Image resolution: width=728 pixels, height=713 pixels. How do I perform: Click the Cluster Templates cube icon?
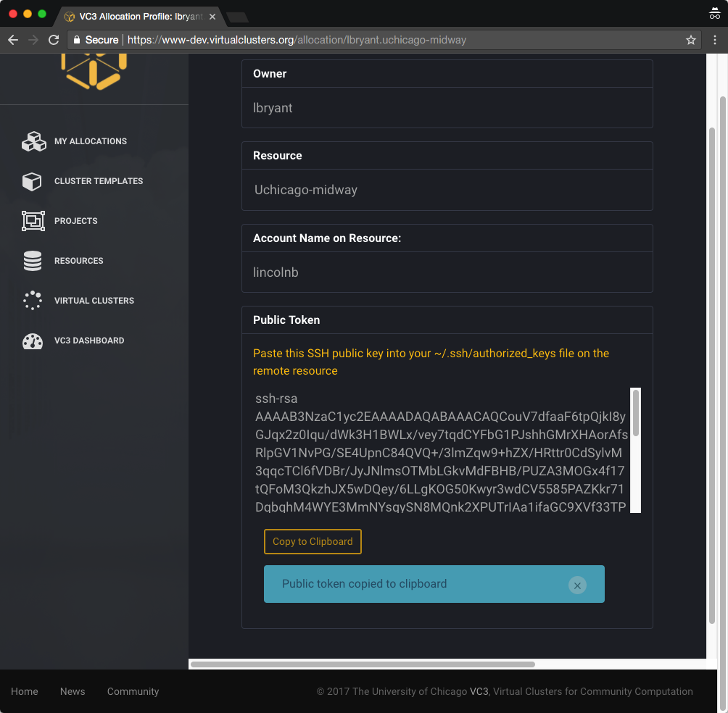32,181
